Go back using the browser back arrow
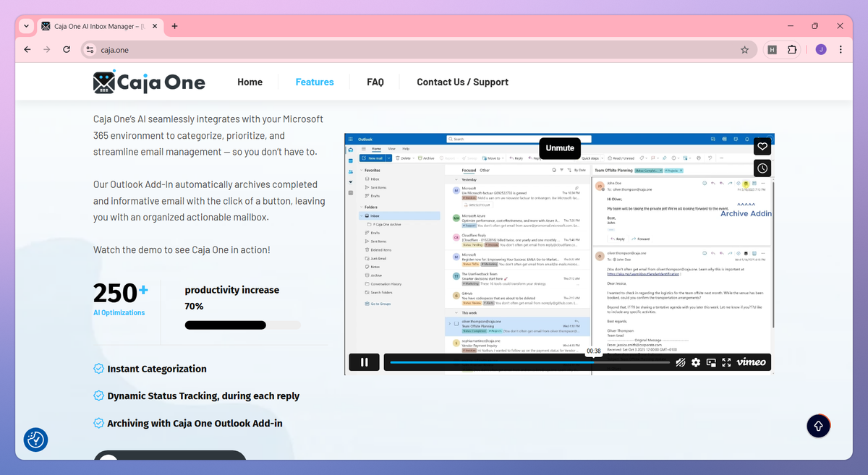The height and width of the screenshot is (475, 868). [x=27, y=50]
